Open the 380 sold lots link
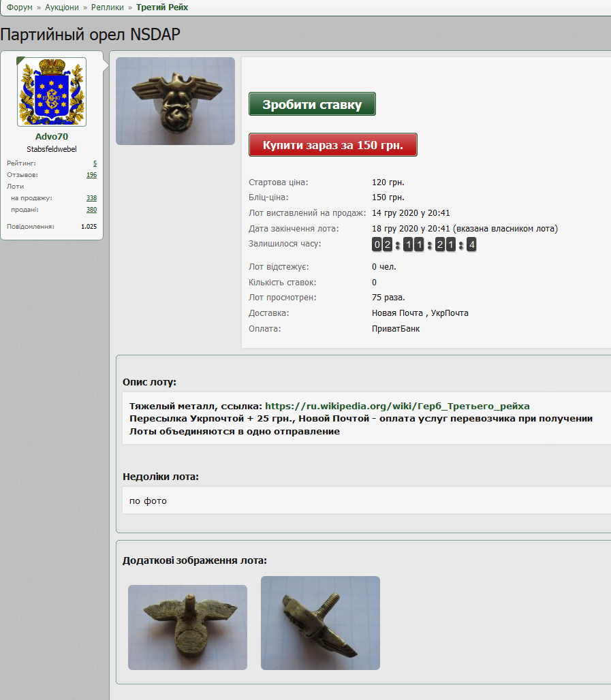The image size is (611, 700). pos(91,209)
